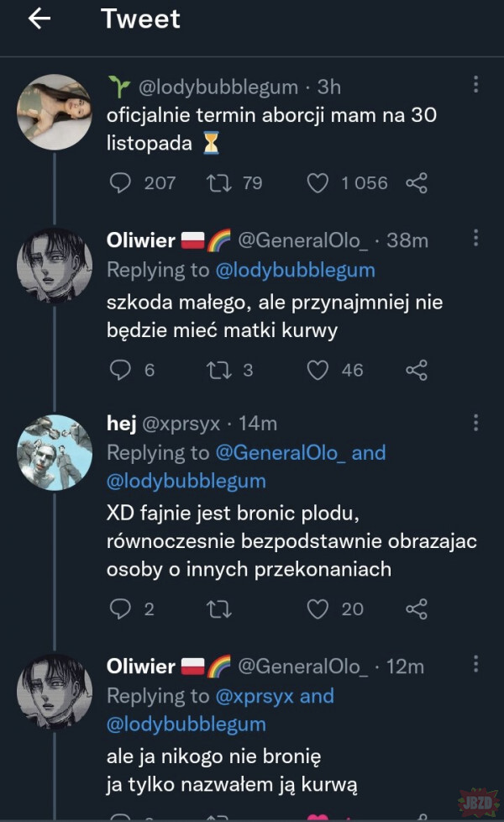
Task: Share Oliwier's 38m tweet
Action: click(417, 369)
